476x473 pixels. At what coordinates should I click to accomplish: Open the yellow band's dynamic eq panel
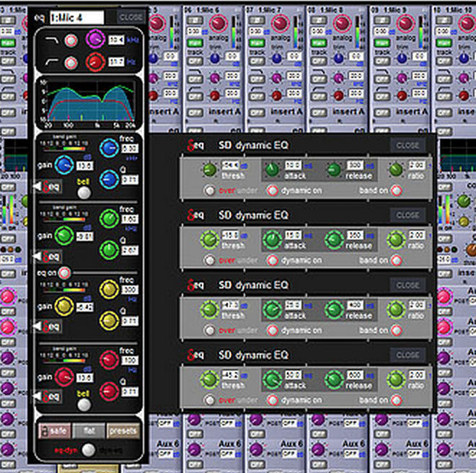pos(48,327)
